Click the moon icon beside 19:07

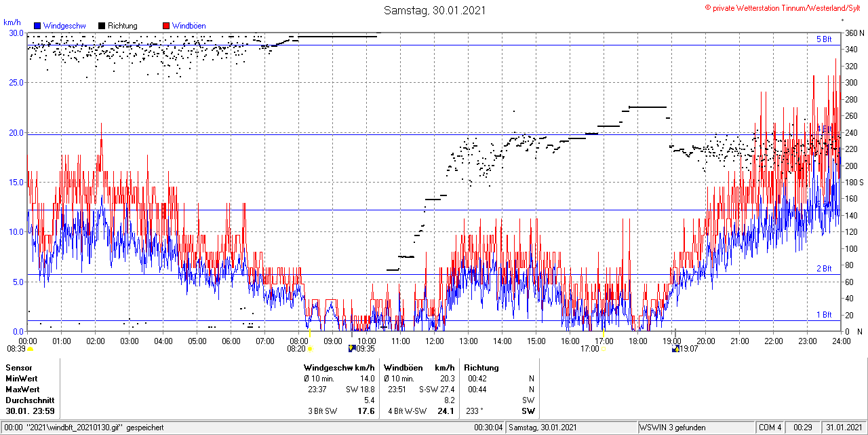click(x=675, y=348)
